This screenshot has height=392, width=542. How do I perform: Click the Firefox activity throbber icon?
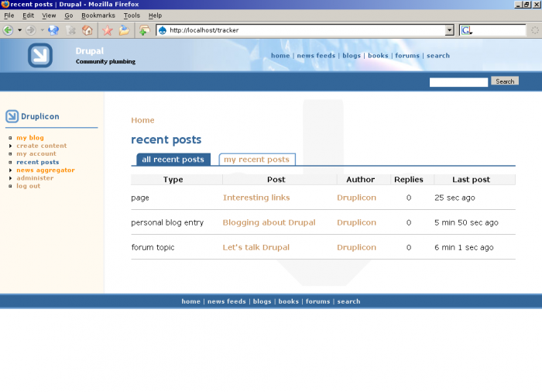click(x=535, y=30)
